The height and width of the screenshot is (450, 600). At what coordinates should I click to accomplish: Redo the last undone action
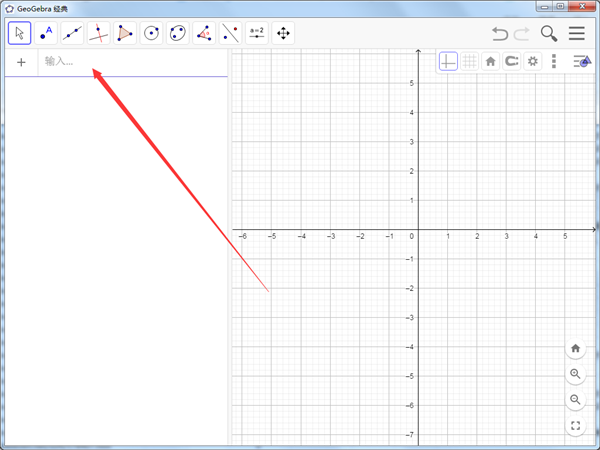522,34
